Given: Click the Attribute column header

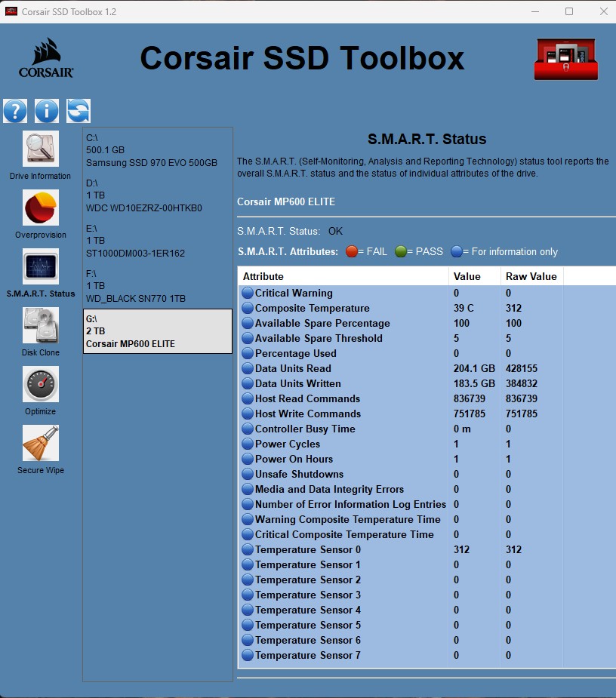Looking at the screenshot, I should point(343,276).
